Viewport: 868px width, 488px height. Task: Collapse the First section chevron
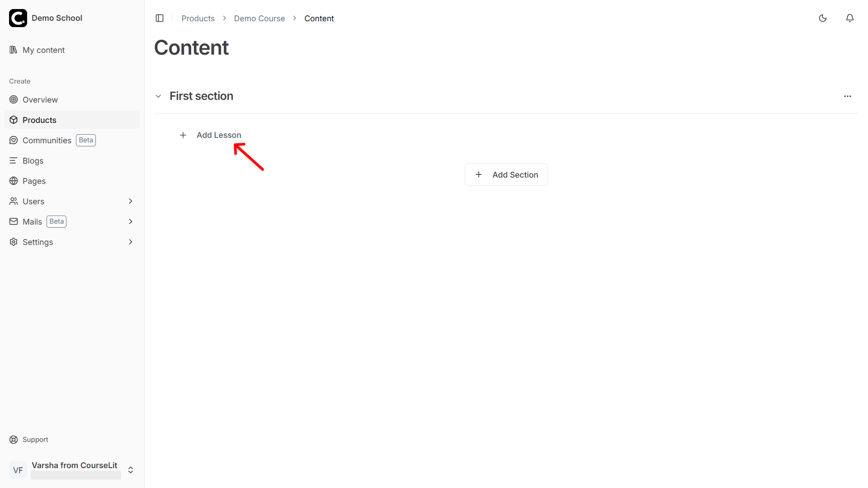tap(158, 96)
